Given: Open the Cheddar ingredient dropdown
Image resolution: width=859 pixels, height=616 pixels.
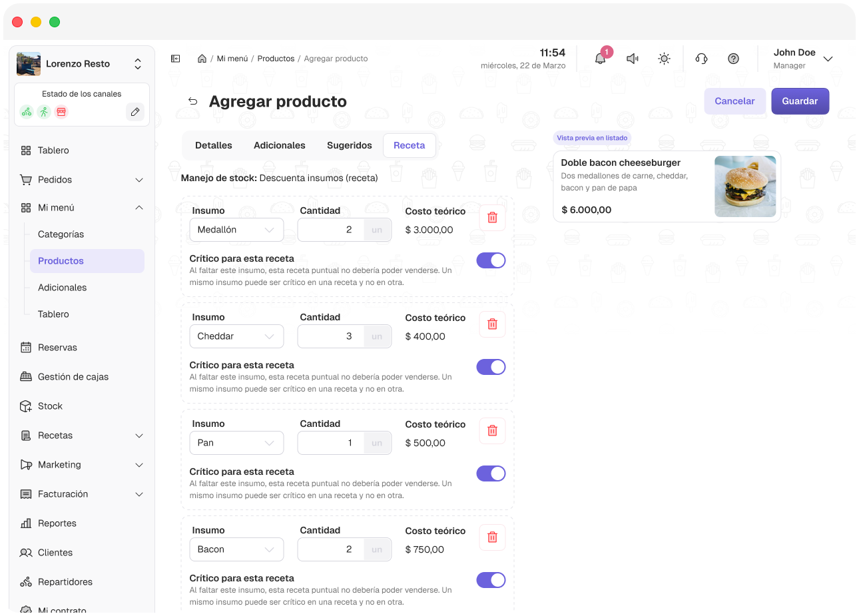Looking at the screenshot, I should click(236, 336).
